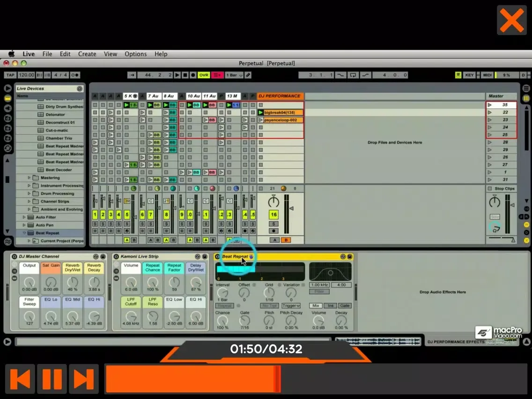Switch to Session view selector icon
This screenshot has width=532, height=399.
(x=526, y=98)
